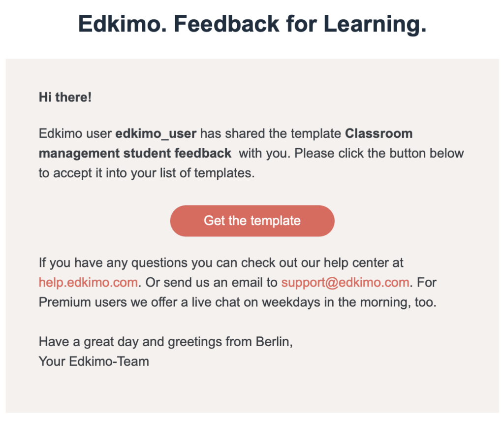Click the Get the template button
This screenshot has width=504, height=423.
(252, 221)
